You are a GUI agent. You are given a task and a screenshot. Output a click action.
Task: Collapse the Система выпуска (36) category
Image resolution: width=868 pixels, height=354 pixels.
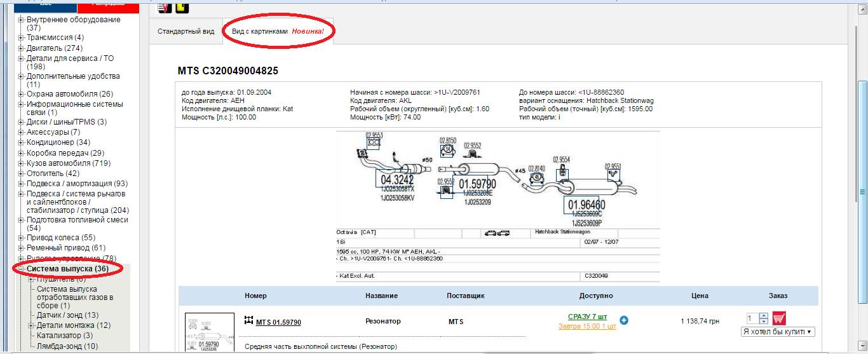[21, 269]
